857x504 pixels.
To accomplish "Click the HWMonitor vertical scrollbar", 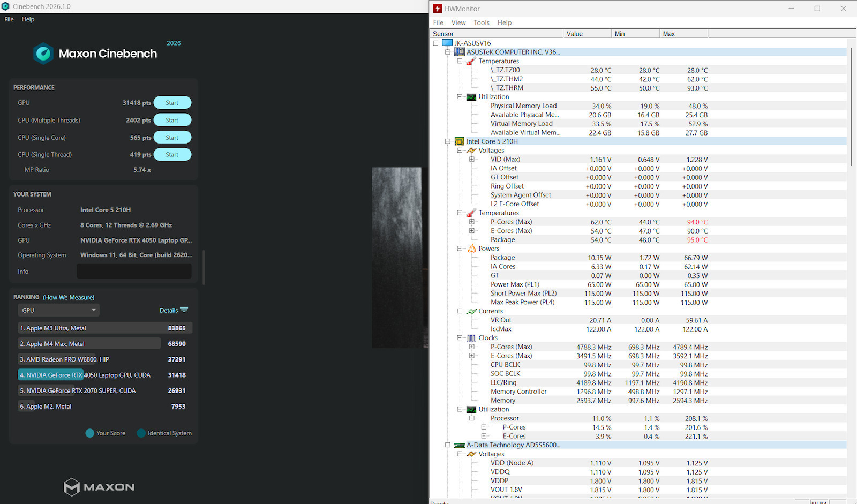I will click(x=852, y=107).
